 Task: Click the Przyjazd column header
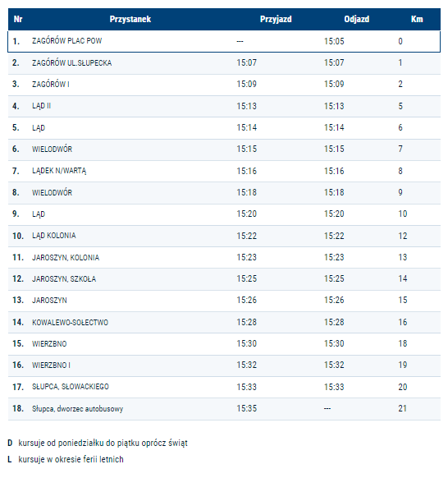[276, 19]
